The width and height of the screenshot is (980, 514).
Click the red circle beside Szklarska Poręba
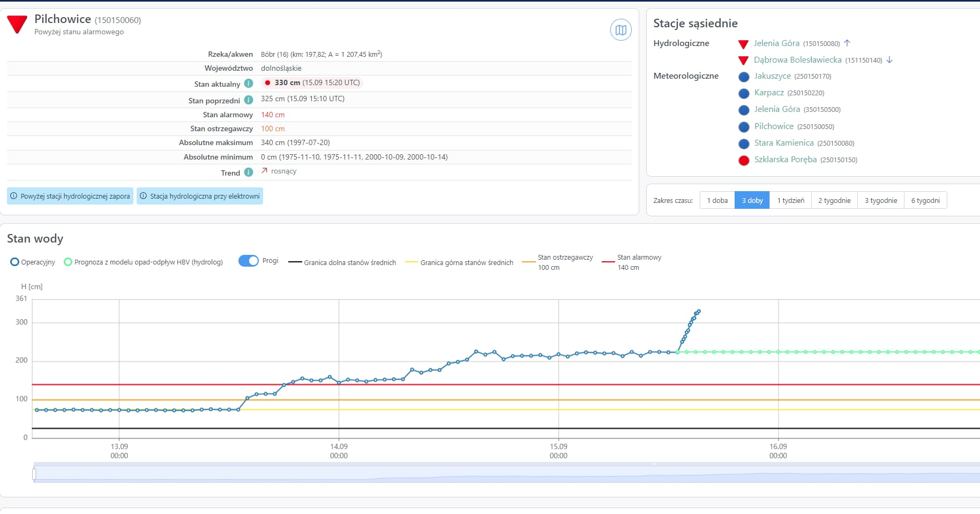(x=744, y=160)
